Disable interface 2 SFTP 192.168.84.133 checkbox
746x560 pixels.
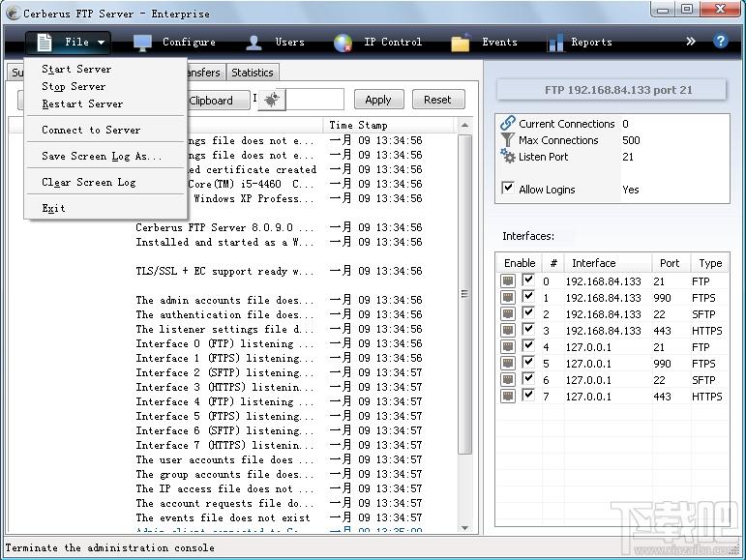pyautogui.click(x=528, y=312)
